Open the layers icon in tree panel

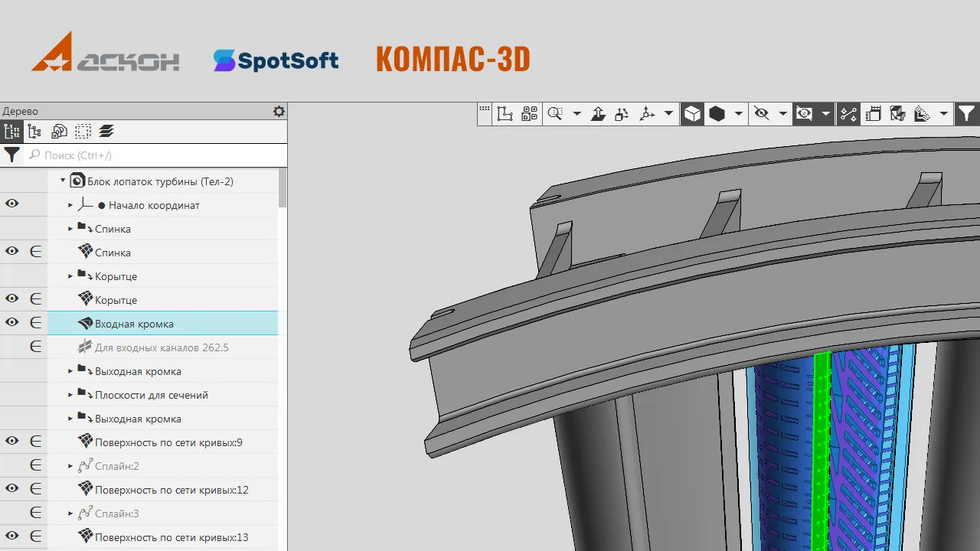click(106, 131)
